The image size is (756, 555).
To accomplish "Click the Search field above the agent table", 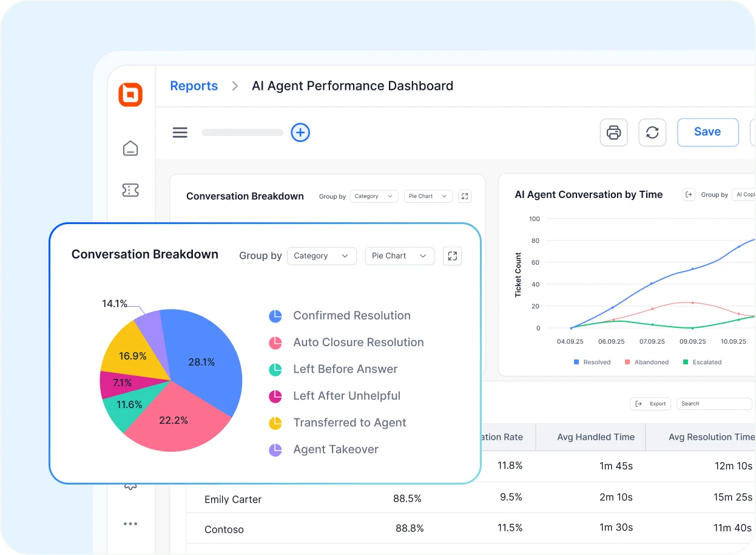I will (x=714, y=403).
